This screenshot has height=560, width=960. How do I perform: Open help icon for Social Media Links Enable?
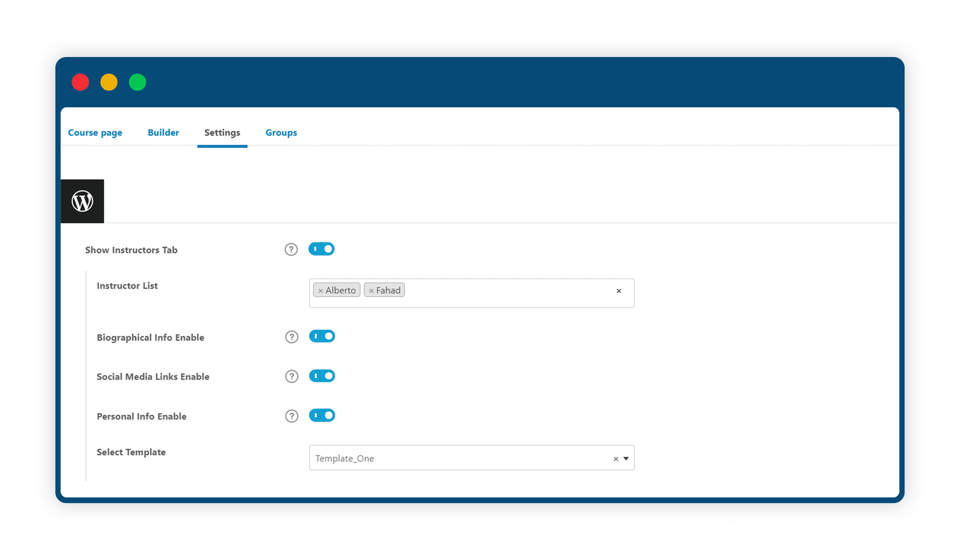click(x=292, y=377)
